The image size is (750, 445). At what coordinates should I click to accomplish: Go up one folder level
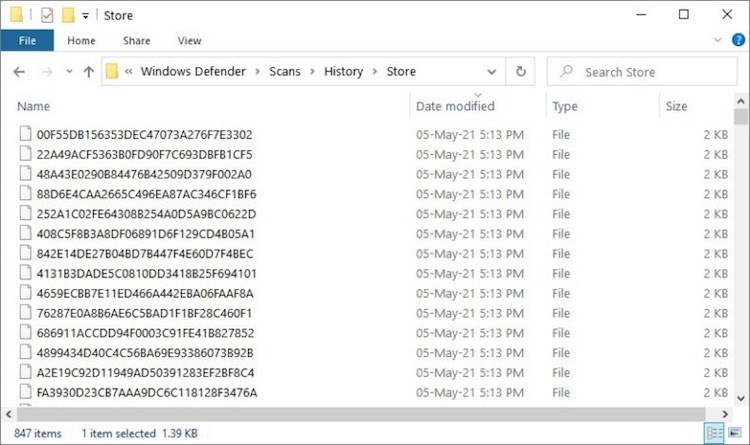tap(88, 72)
